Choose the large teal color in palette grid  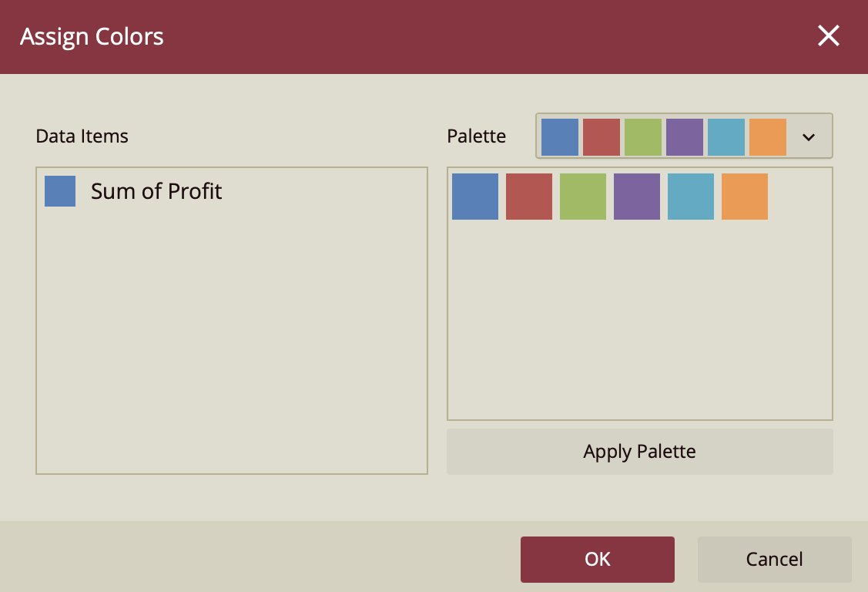click(x=691, y=197)
